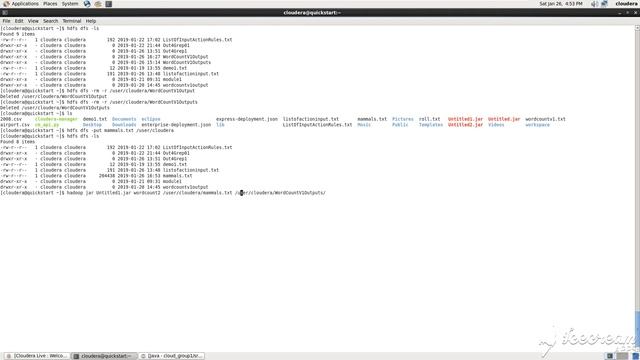Click the terminal window menu icon in title bar
This screenshot has height=360, width=640.
[4, 13]
